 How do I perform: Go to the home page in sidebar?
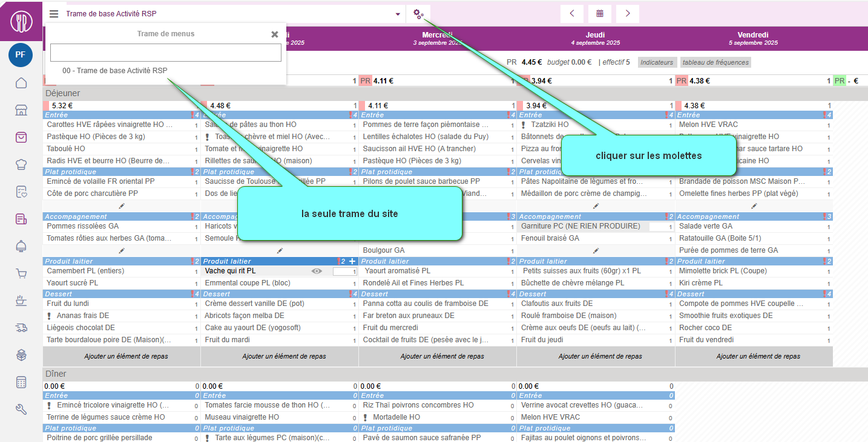(21, 83)
